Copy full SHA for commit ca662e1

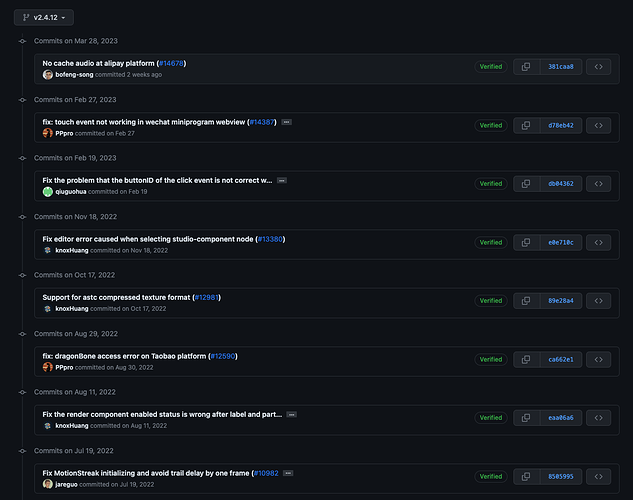tap(526, 359)
